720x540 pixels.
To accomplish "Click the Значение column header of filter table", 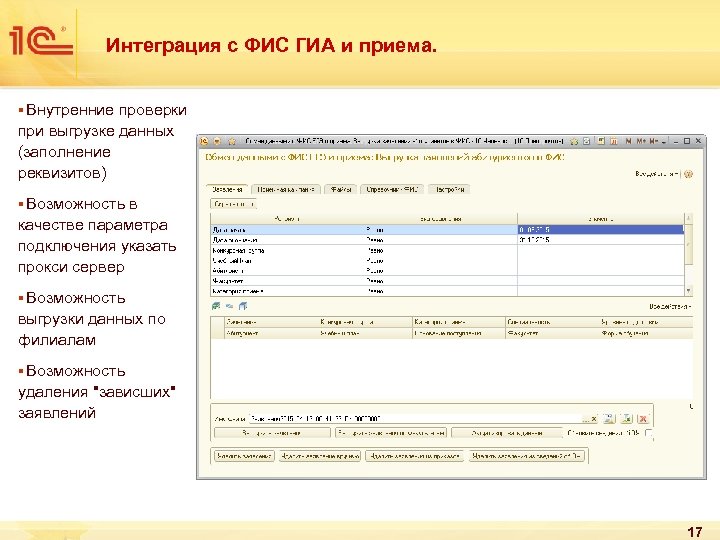I will (601, 219).
